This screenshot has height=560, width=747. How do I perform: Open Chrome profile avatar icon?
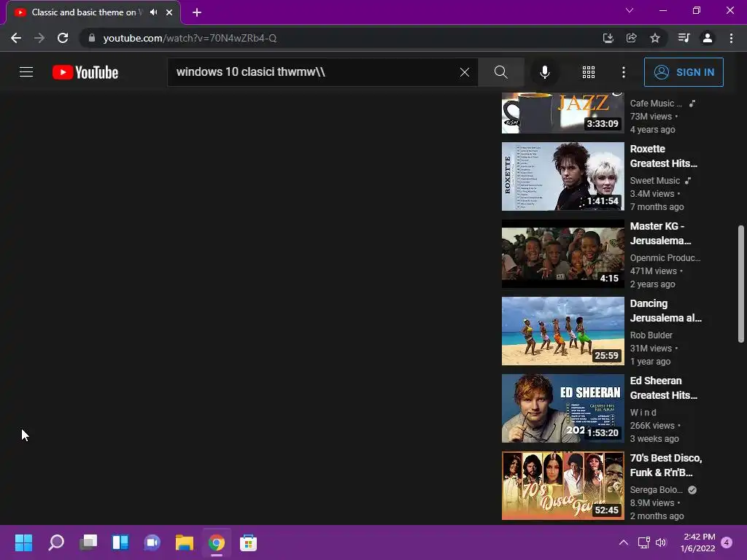click(708, 38)
